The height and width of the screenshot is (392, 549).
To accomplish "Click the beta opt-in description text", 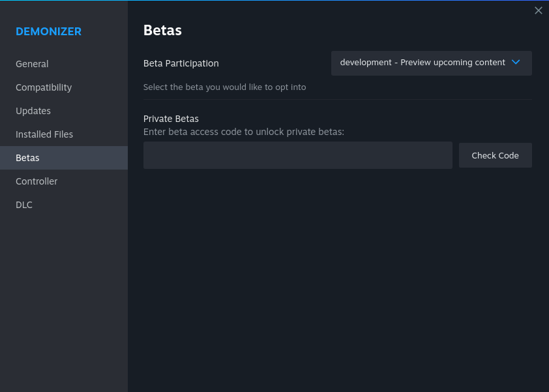I will click(224, 87).
